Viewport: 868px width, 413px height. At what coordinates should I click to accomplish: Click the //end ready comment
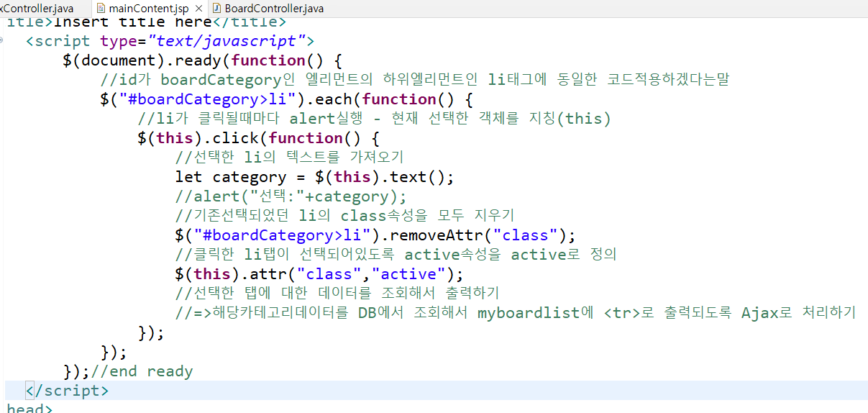pos(142,371)
